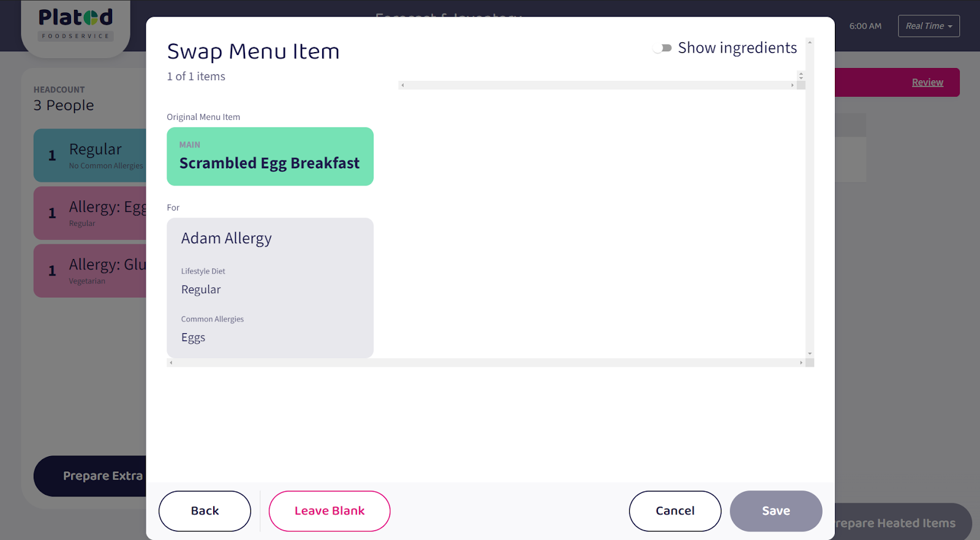Click the dialog's scroll up arrow
This screenshot has width=980, height=540.
pyautogui.click(x=810, y=42)
